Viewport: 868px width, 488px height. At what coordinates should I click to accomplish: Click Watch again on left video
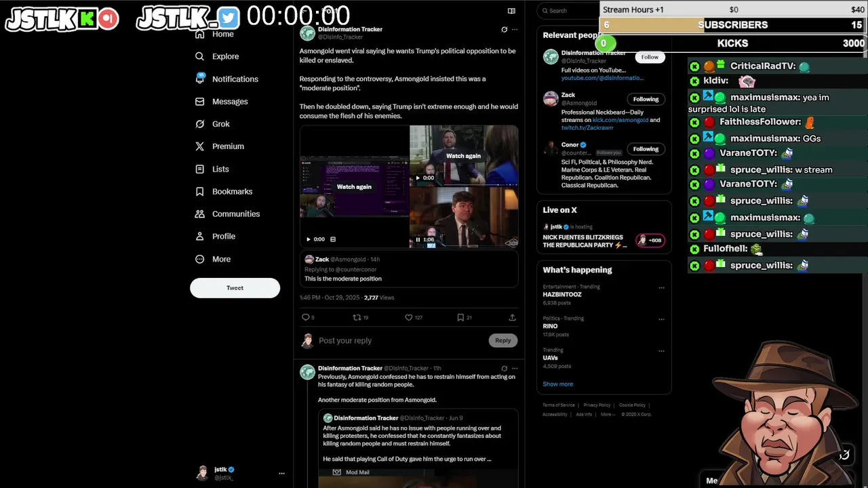(354, 187)
